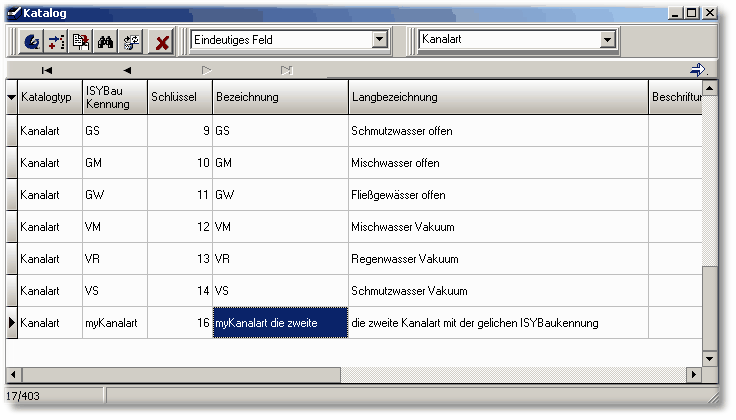Image resolution: width=736 pixels, height=420 pixels.
Task: Click the scroll up arrow of the vertical scrollbar
Action: (709, 88)
